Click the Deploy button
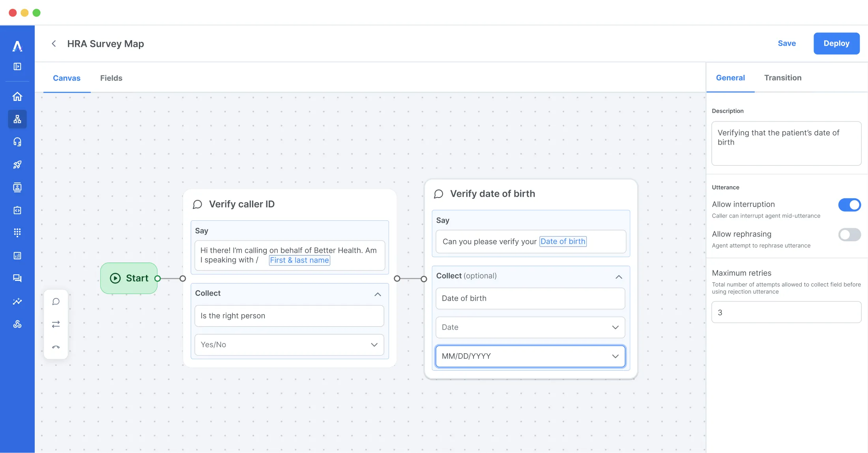This screenshot has width=868, height=453. pos(836,43)
